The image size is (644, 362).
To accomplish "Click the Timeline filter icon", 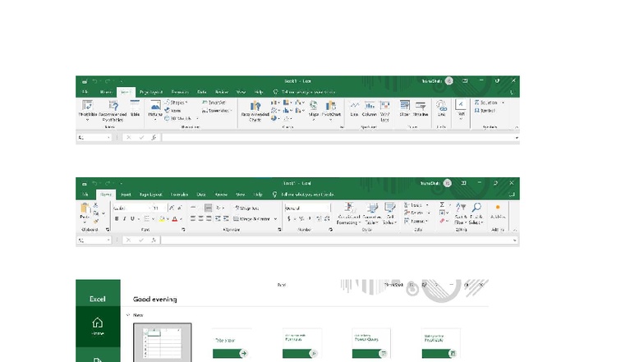I will point(421,108).
